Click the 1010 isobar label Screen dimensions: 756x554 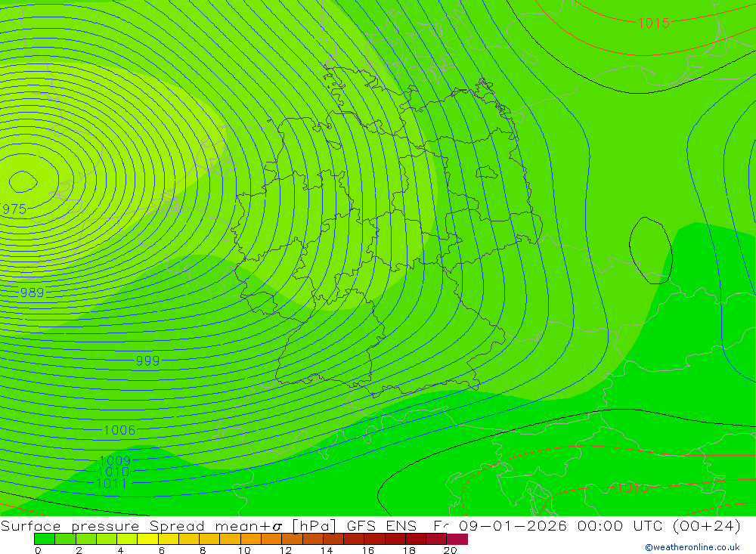tap(114, 472)
